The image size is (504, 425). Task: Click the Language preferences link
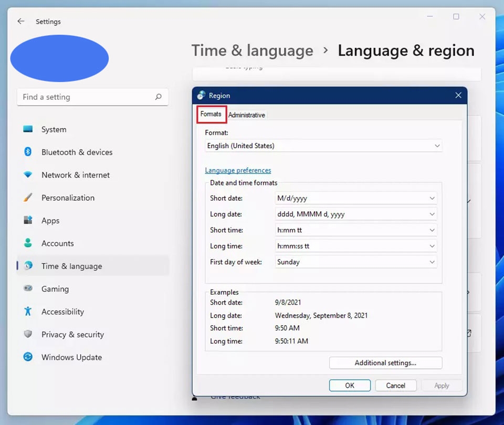(238, 170)
